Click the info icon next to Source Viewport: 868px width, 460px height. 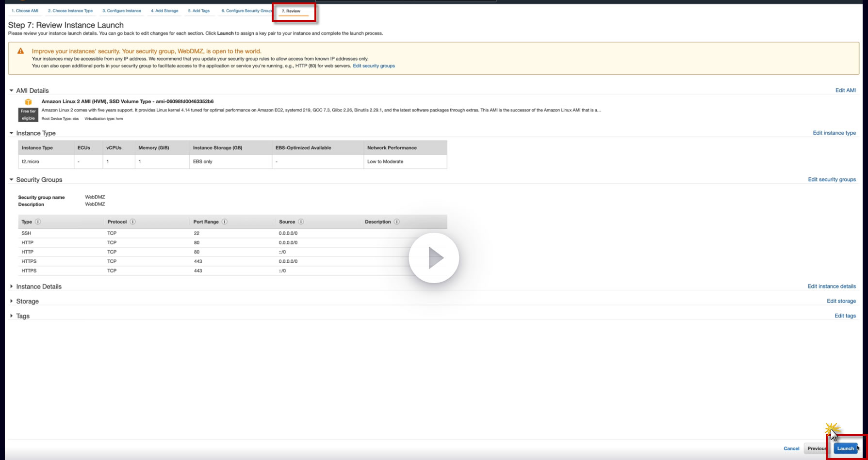point(301,222)
